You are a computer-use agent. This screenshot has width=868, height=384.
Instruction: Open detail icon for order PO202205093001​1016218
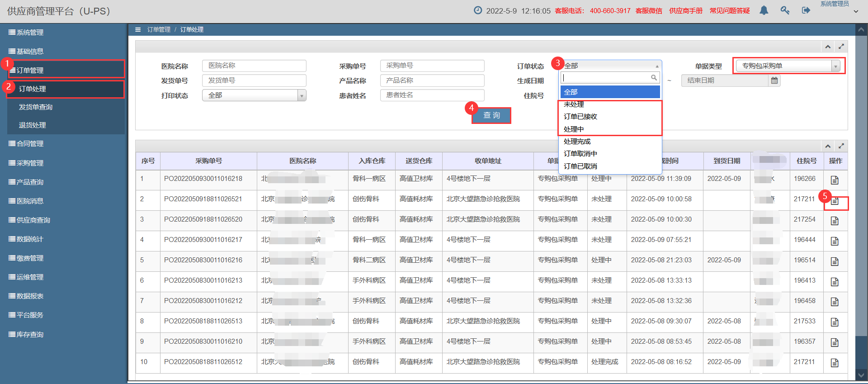pyautogui.click(x=835, y=180)
